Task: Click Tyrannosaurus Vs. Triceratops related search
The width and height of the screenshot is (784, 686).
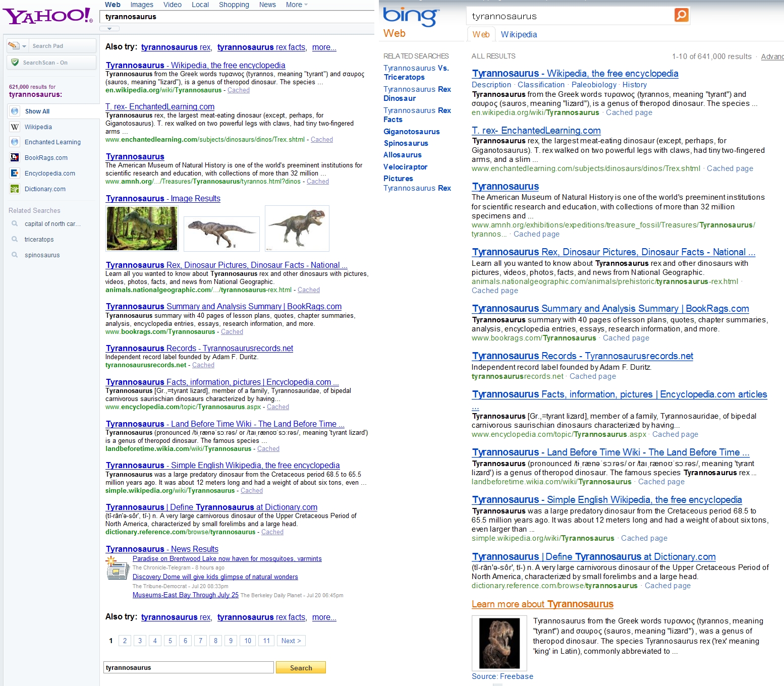Action: [416, 73]
